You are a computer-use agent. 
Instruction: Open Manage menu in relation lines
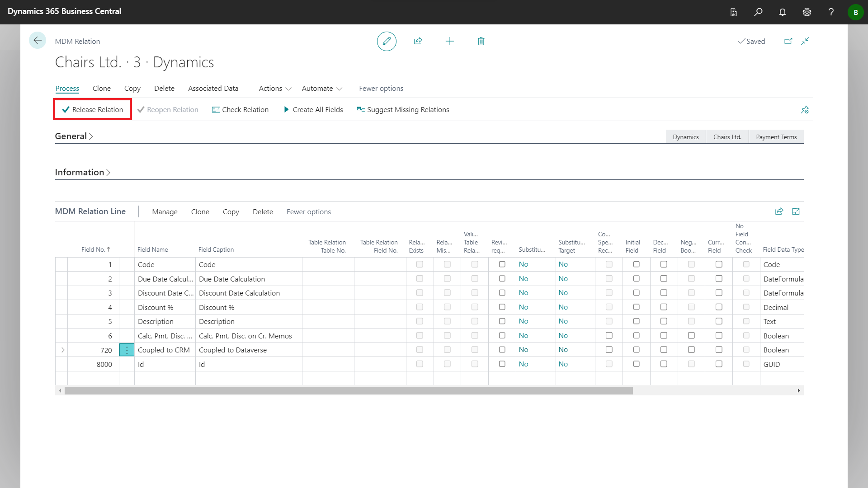165,212
